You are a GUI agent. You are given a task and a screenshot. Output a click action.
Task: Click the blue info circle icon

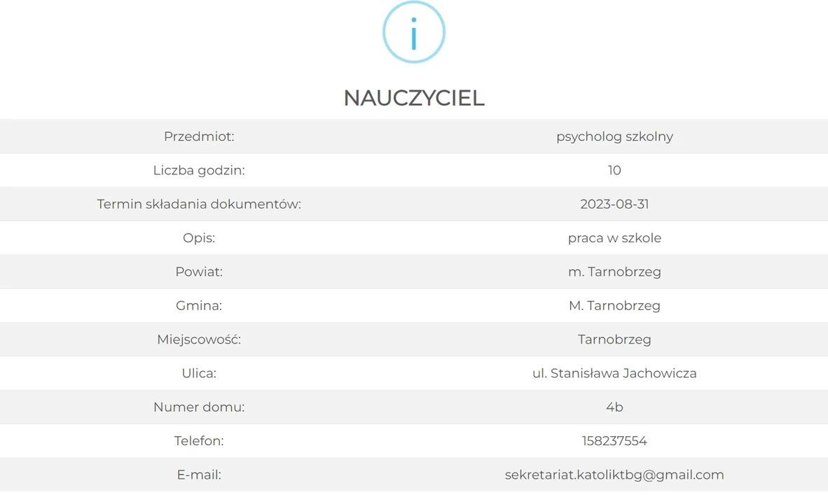[x=414, y=32]
